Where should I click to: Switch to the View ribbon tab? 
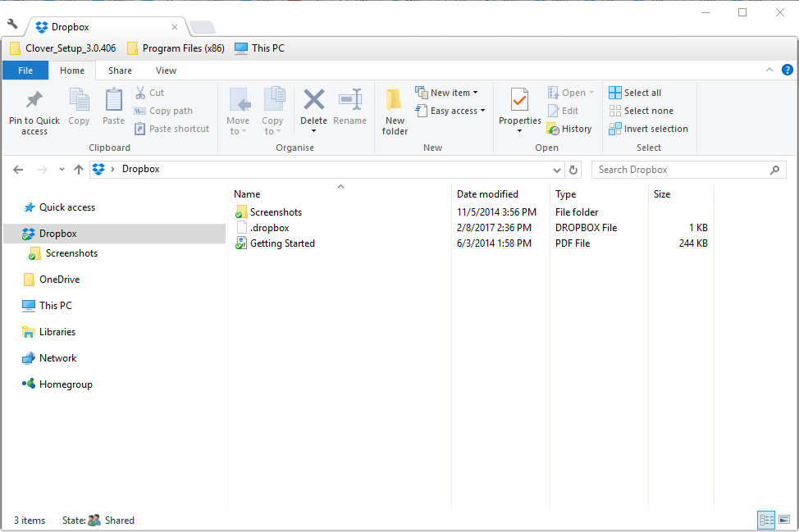pos(167,70)
